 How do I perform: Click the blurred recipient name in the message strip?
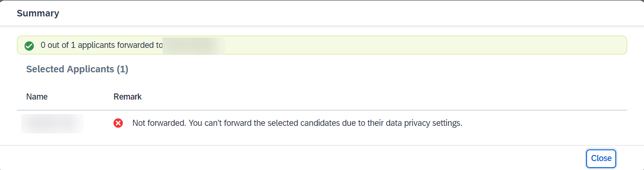click(x=194, y=46)
